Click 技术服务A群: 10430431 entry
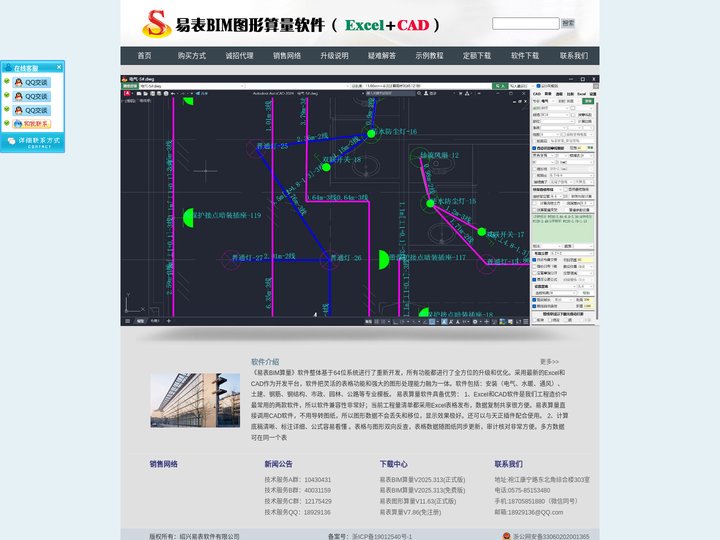This screenshot has height=540, width=720. pos(298,480)
